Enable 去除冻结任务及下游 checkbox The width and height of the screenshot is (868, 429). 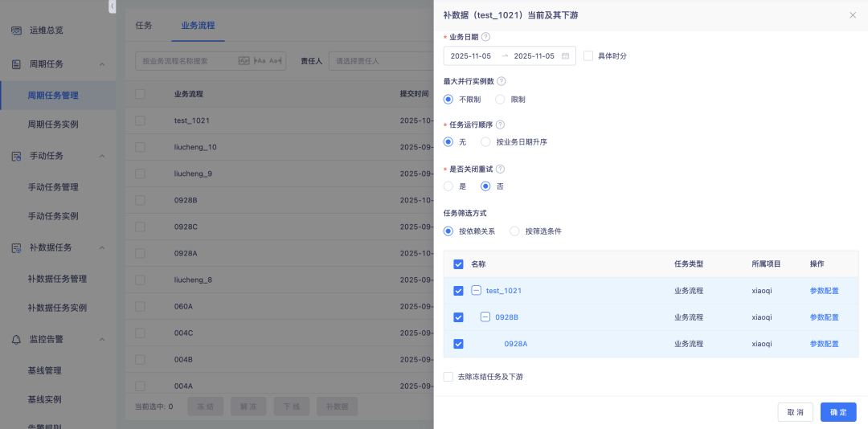tap(448, 377)
